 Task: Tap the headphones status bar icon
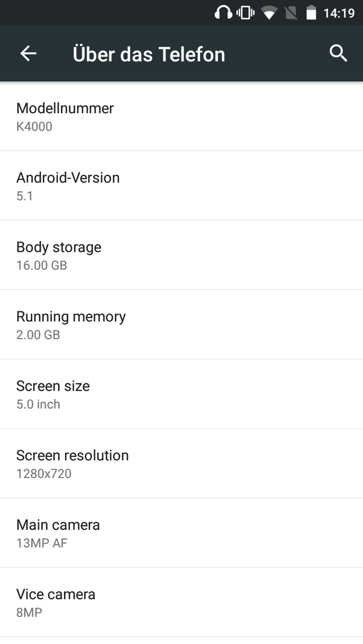coord(223,13)
